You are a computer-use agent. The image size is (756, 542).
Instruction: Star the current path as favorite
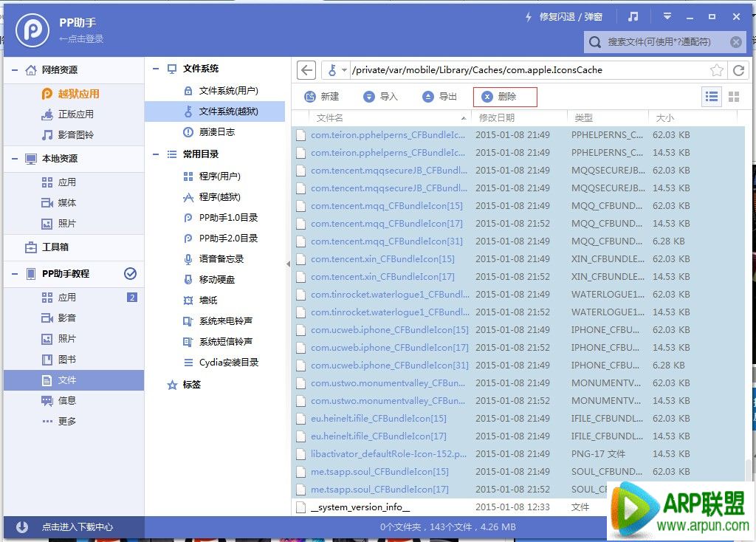point(717,69)
